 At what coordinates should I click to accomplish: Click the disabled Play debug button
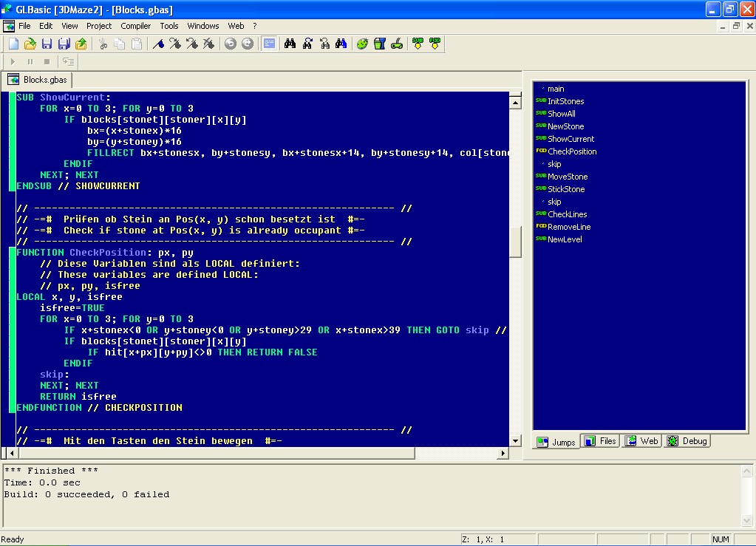(x=13, y=61)
